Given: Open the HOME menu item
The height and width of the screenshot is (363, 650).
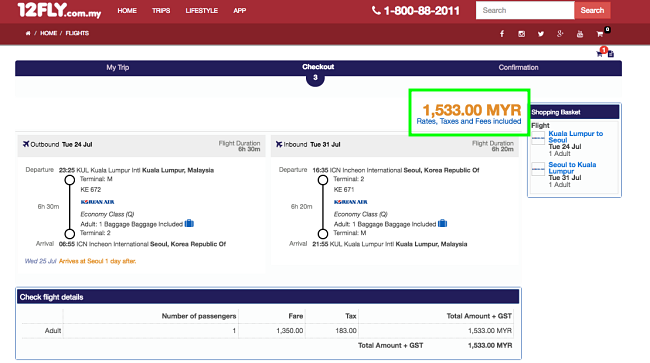Looking at the screenshot, I should tap(127, 11).
